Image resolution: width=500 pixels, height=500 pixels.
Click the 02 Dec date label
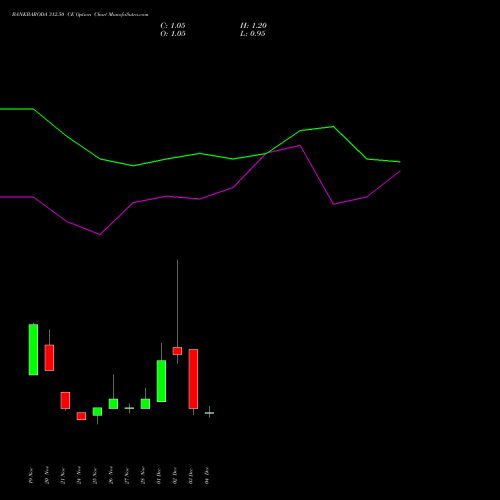[x=175, y=476]
